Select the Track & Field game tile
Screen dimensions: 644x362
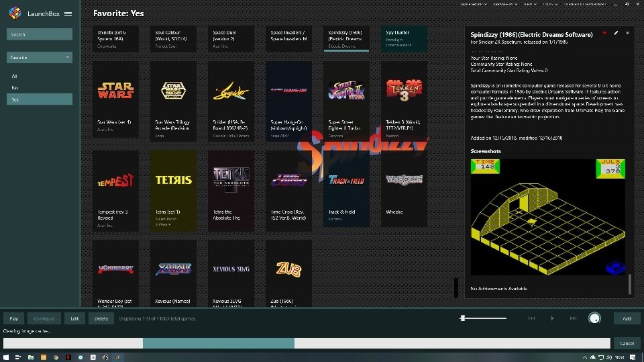tap(346, 189)
